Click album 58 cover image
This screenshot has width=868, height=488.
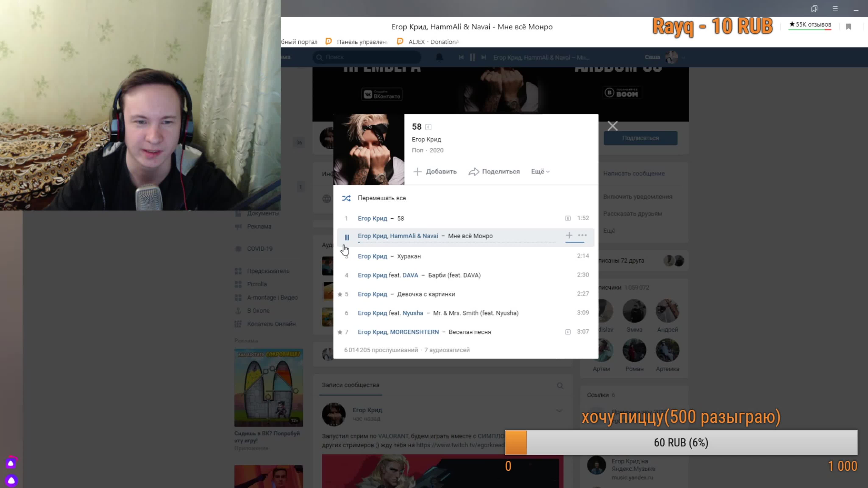tap(369, 149)
